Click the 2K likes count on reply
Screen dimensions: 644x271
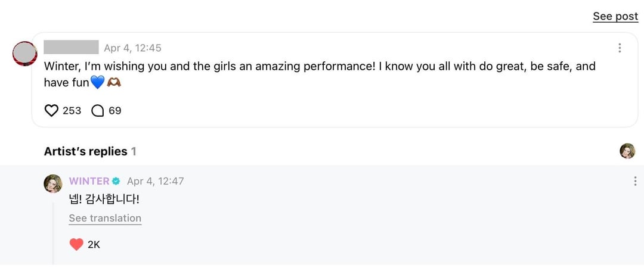(94, 244)
